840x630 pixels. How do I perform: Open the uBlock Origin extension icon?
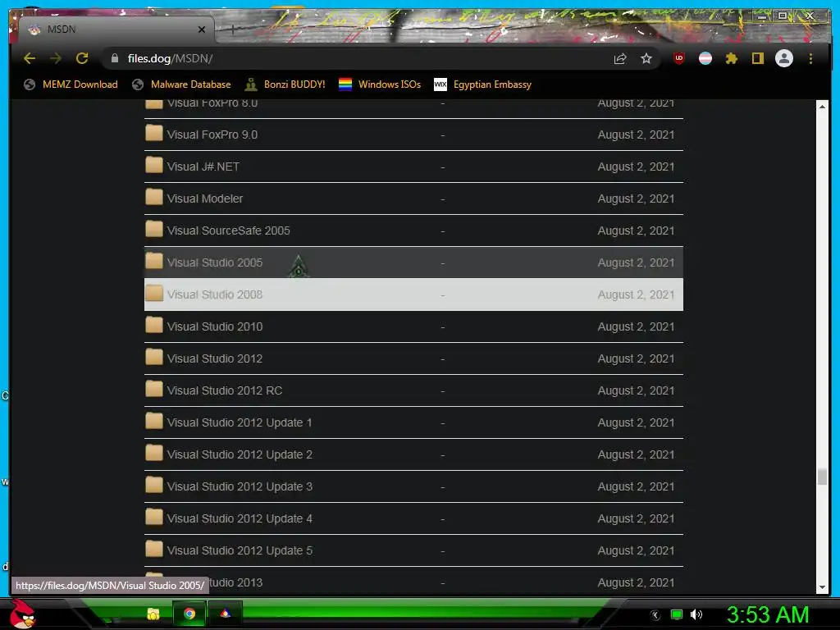click(x=678, y=58)
